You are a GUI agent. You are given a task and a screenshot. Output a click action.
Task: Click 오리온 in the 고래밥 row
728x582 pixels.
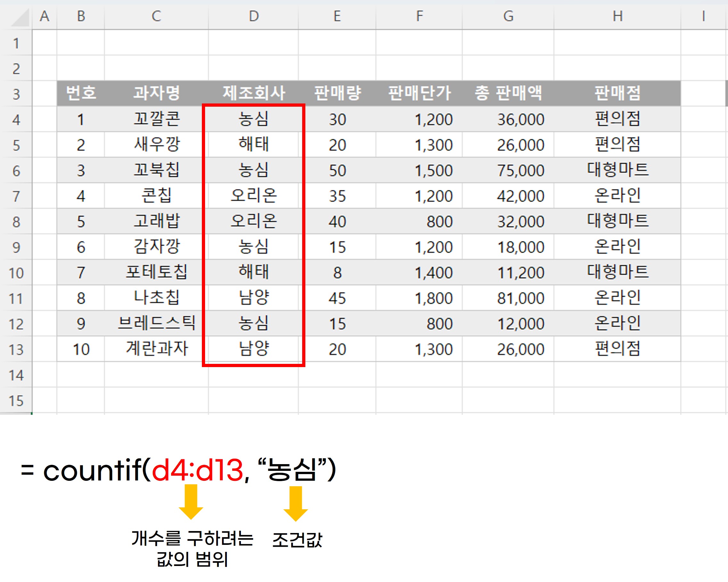coord(253,221)
